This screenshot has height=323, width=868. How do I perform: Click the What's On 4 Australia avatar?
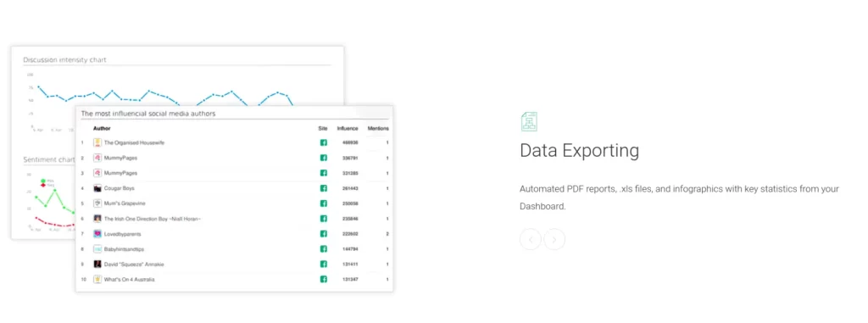[97, 279]
